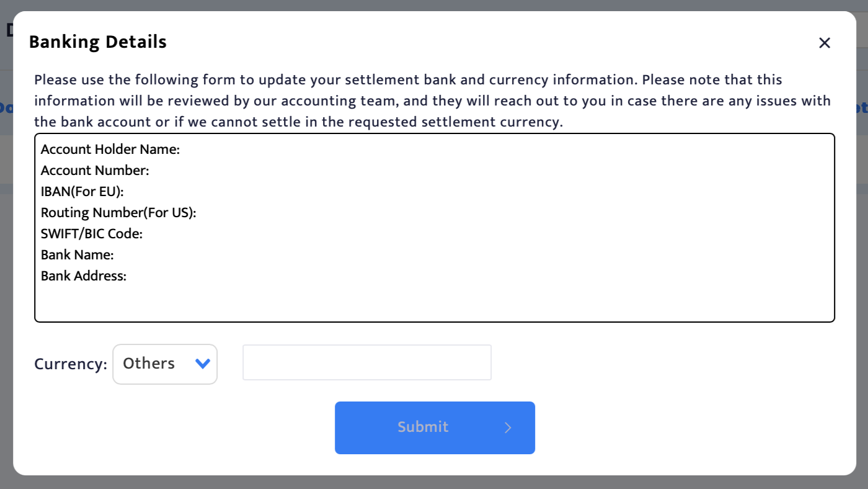The image size is (868, 489).
Task: Place cursor on Bank Name line
Action: pos(77,255)
